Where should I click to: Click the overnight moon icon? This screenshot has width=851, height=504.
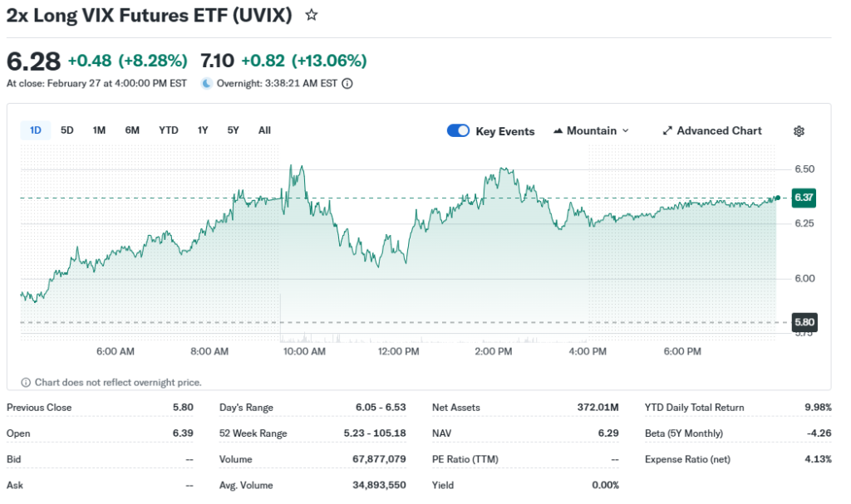click(x=205, y=83)
